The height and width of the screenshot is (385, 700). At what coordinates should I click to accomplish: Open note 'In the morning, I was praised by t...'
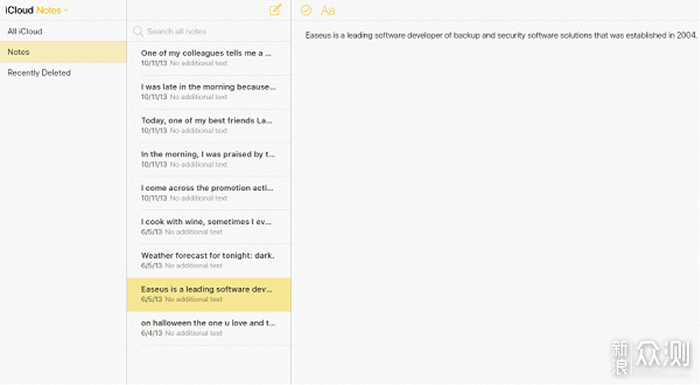(x=209, y=159)
